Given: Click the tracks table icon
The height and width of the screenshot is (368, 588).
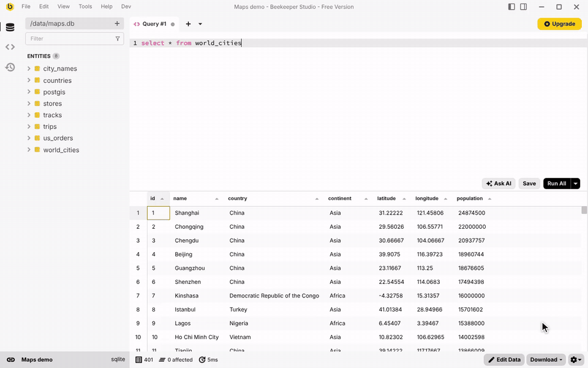Looking at the screenshot, I should click(37, 115).
